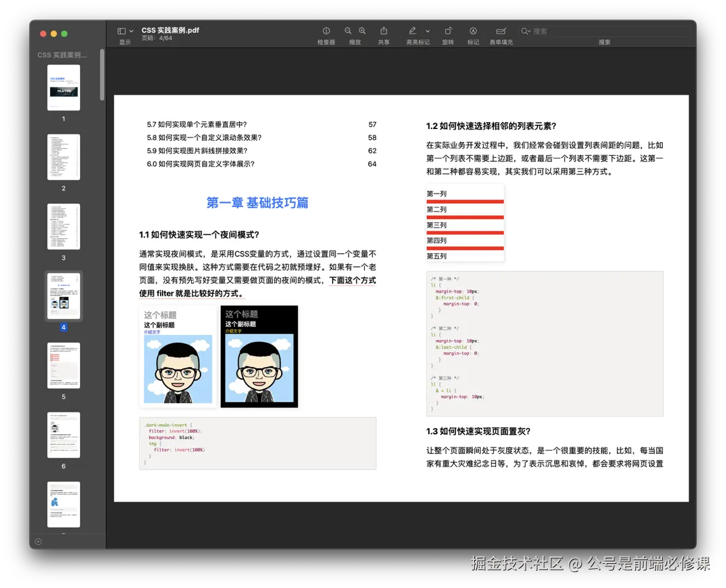Start 表单填充 form filling mode
This screenshot has height=588, width=726.
[x=500, y=30]
